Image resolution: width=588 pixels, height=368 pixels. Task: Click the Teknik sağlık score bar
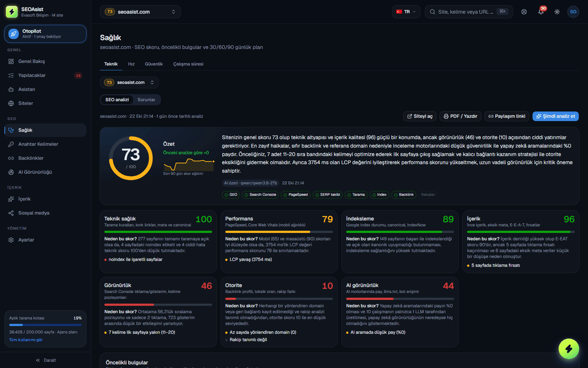tap(158, 232)
